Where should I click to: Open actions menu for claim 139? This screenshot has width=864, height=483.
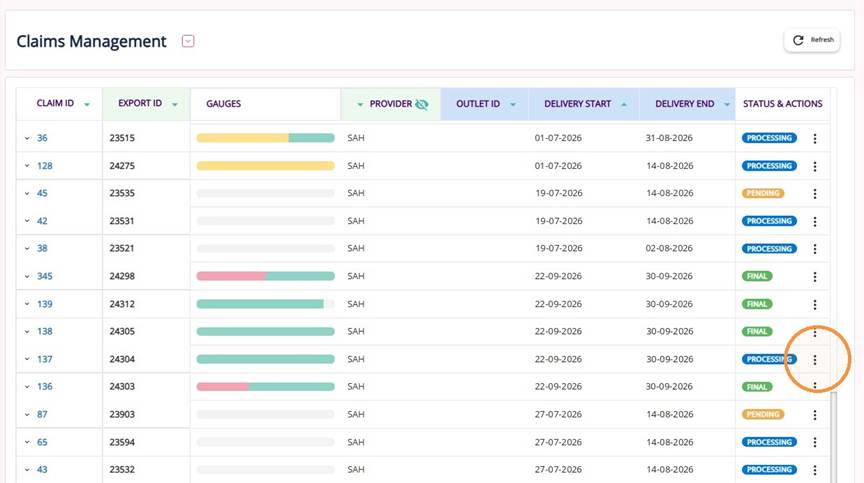click(x=814, y=304)
